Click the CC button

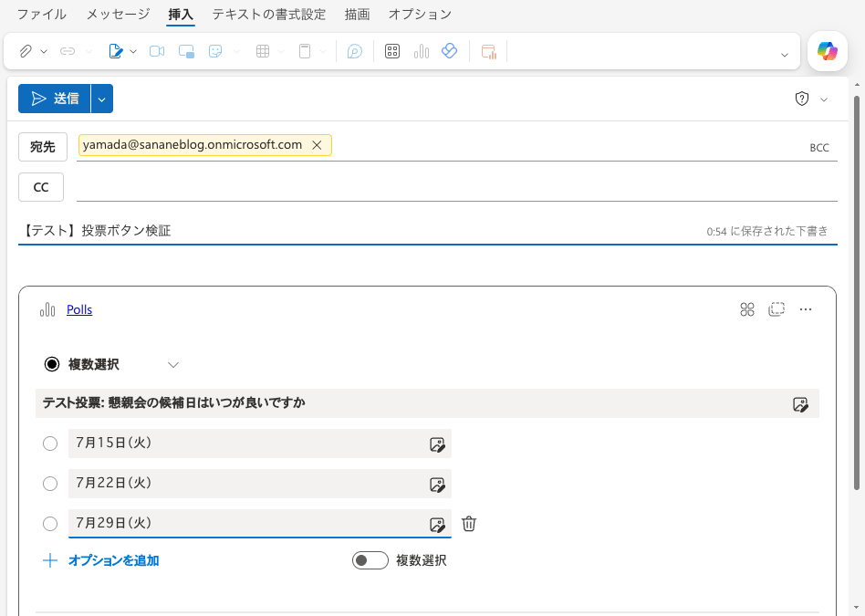pos(41,187)
